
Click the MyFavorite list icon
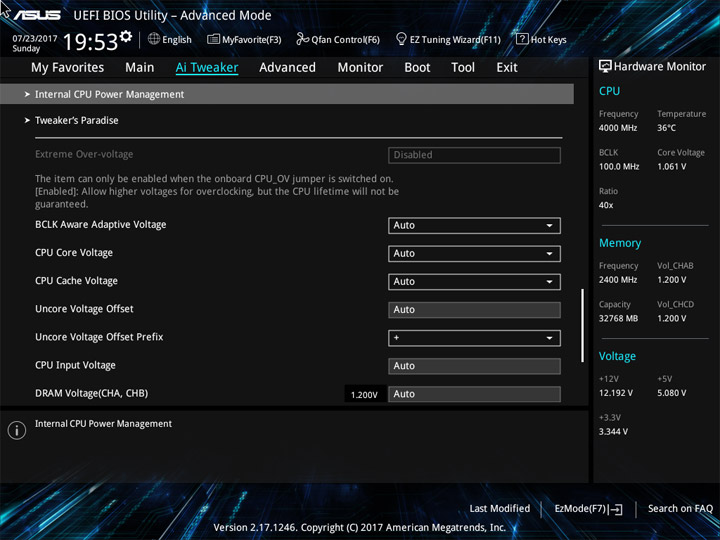213,39
